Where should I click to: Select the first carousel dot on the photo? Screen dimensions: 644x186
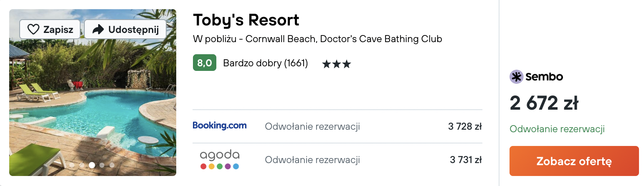pyautogui.click(x=72, y=165)
